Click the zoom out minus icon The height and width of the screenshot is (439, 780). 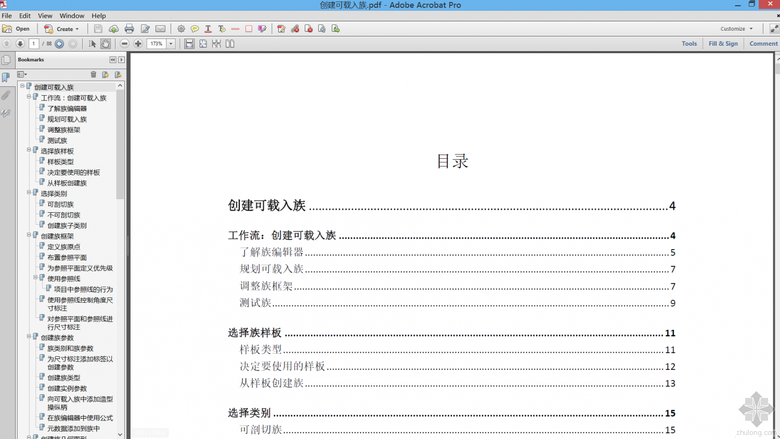coord(125,44)
